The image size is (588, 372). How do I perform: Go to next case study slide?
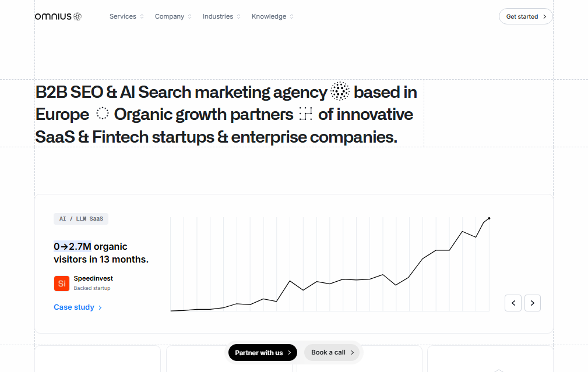pos(533,303)
